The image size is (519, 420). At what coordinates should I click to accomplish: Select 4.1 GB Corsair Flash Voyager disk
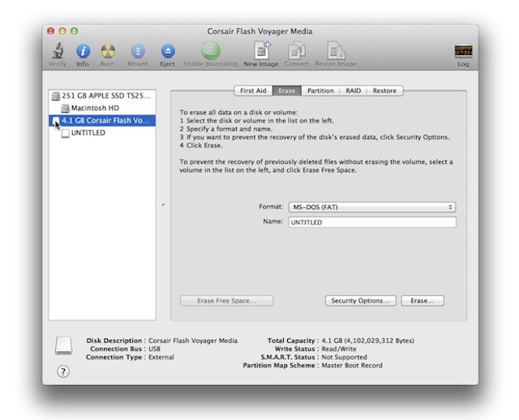click(102, 121)
